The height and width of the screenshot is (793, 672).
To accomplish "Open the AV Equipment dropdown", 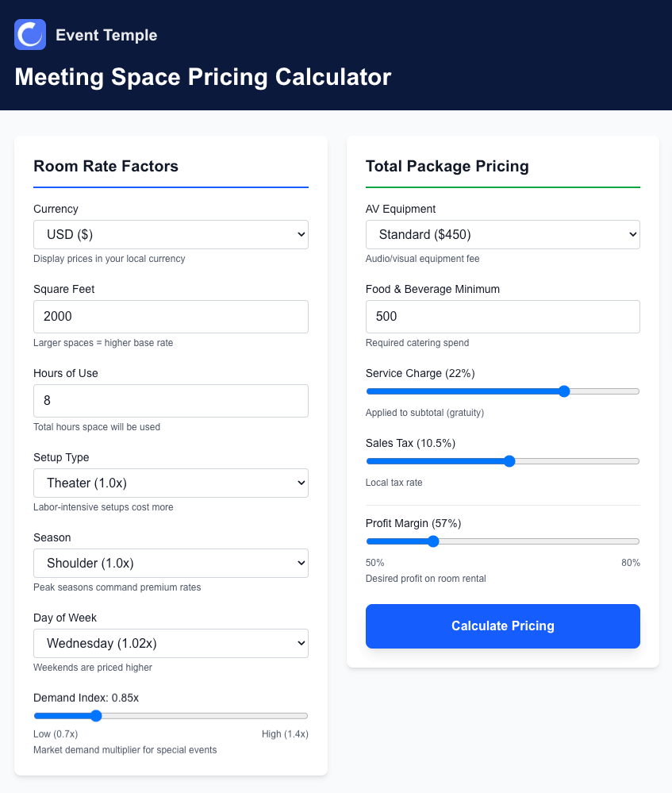I will click(x=502, y=234).
